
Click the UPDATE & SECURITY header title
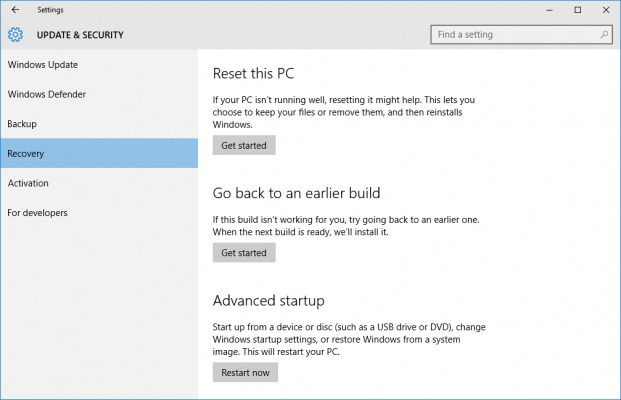click(x=80, y=35)
